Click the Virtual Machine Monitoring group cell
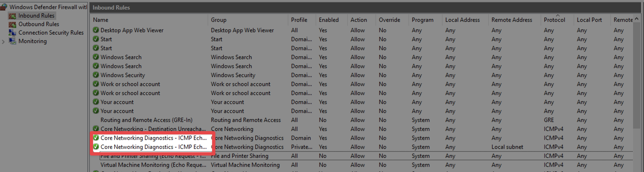The width and height of the screenshot is (644, 172). coord(245,165)
